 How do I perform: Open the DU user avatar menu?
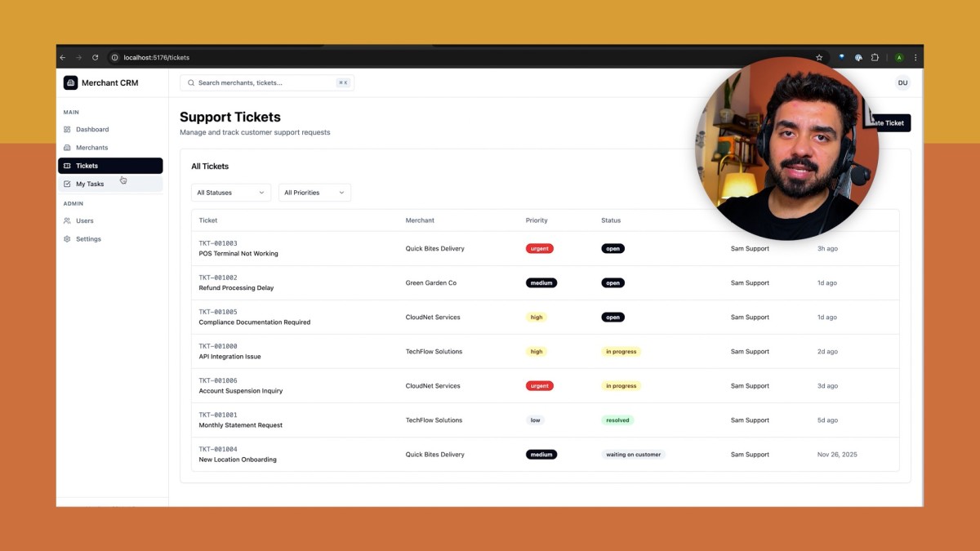(x=902, y=82)
